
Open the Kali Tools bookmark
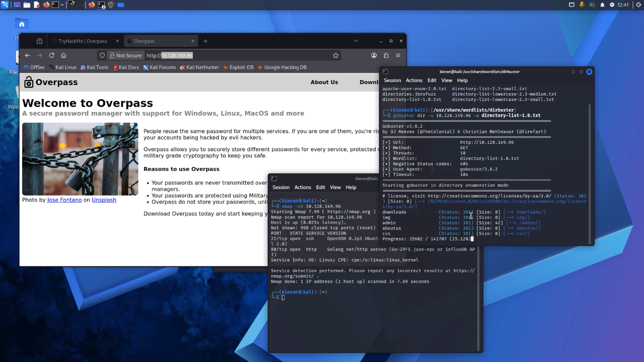coord(94,67)
